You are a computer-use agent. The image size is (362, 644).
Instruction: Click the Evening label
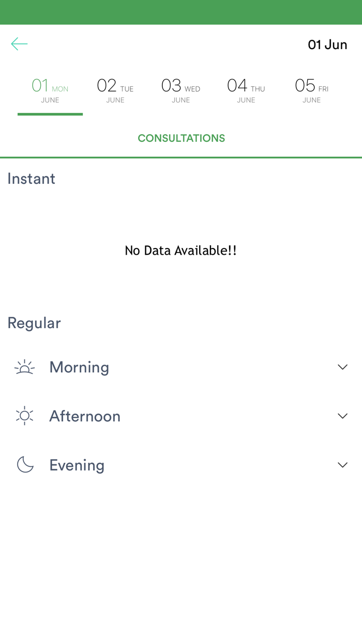(x=77, y=465)
